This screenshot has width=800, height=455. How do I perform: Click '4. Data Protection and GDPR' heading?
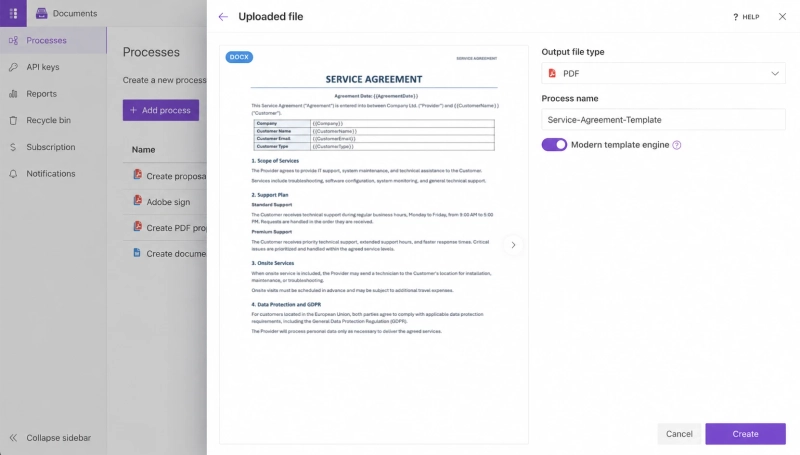(x=286, y=305)
